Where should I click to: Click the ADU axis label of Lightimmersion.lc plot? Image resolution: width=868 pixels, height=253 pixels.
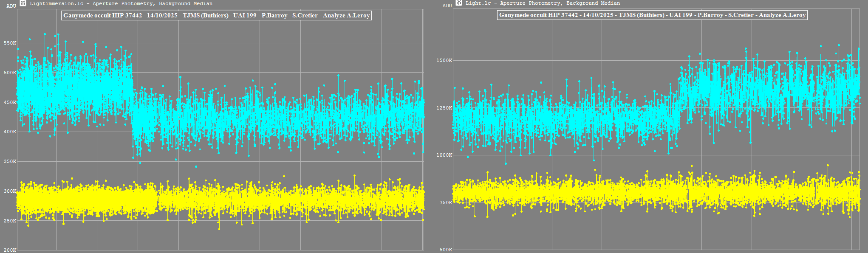click(x=11, y=6)
